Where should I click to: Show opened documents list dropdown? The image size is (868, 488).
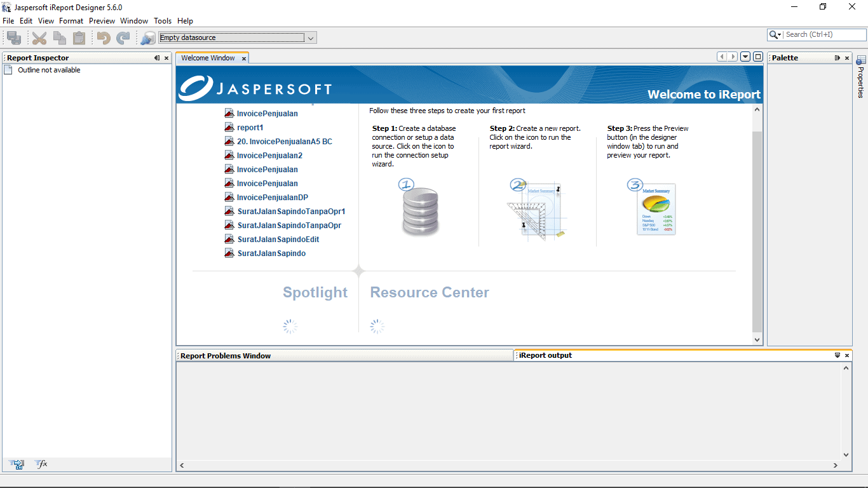coord(746,57)
